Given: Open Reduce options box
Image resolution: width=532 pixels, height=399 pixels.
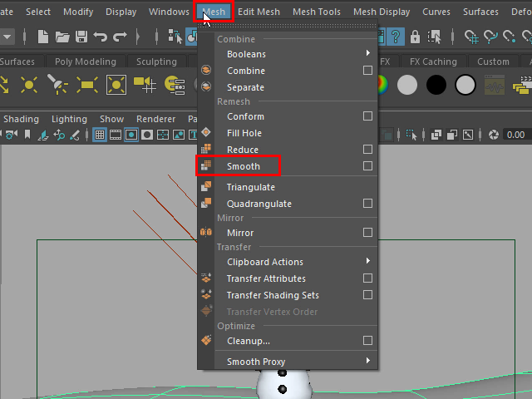Looking at the screenshot, I should (x=367, y=150).
